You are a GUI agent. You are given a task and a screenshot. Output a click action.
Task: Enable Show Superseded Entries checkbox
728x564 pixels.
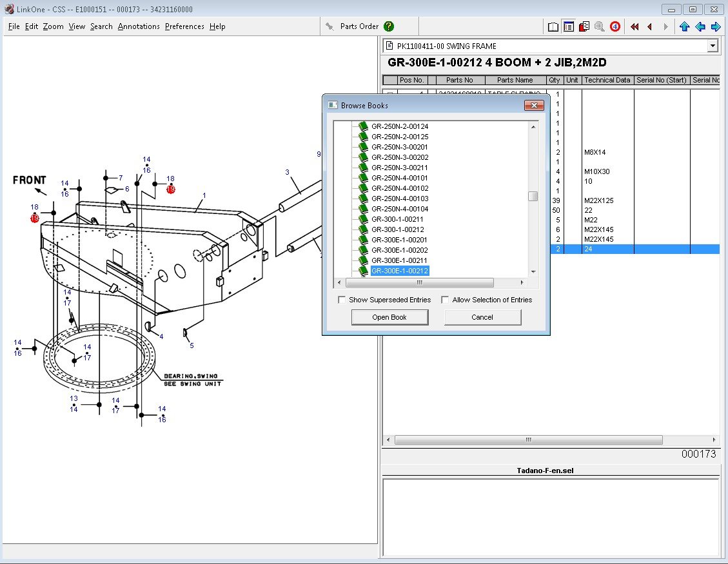pyautogui.click(x=342, y=300)
